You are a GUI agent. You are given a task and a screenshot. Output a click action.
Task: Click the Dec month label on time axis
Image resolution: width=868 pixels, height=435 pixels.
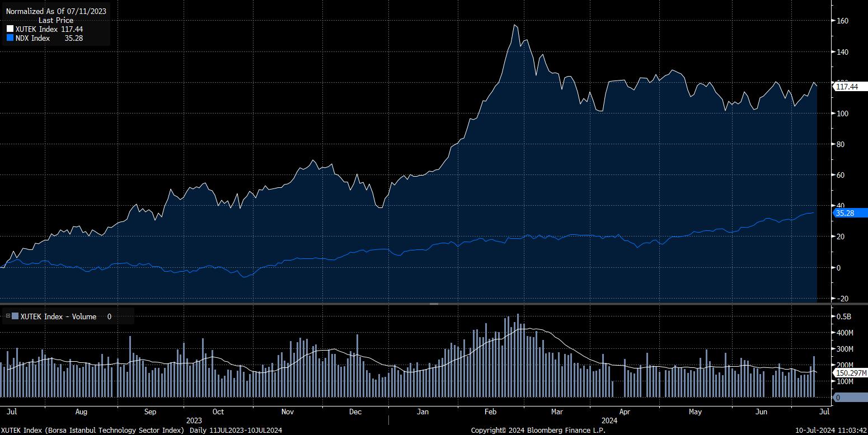[355, 412]
